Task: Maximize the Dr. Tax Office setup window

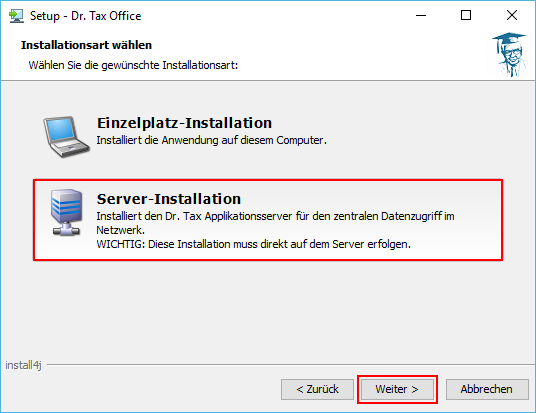Action: [466, 15]
